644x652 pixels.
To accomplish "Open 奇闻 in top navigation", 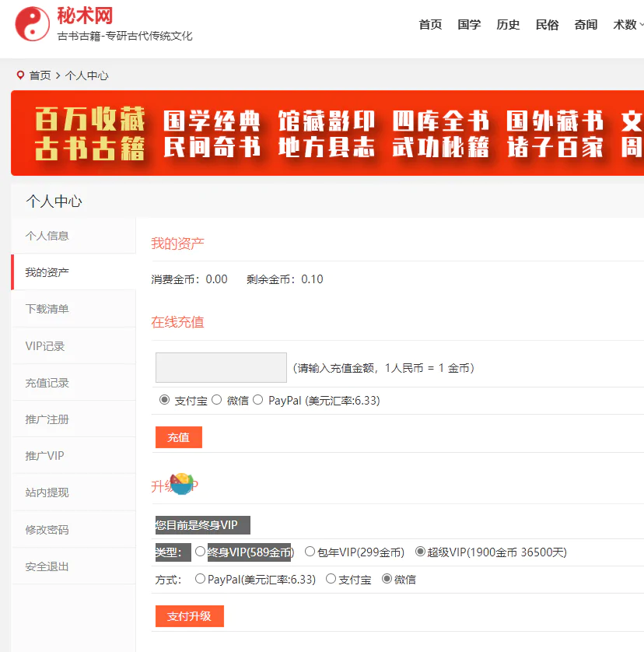I will click(586, 25).
